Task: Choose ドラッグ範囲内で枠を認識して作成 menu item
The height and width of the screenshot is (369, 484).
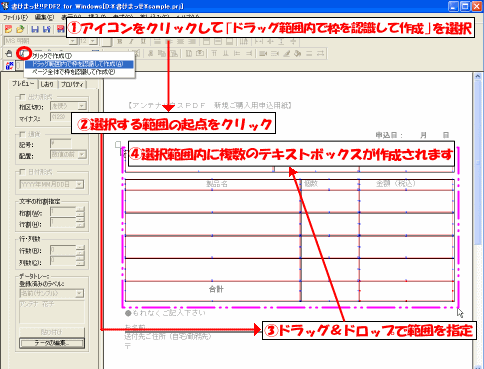Action: (x=79, y=64)
